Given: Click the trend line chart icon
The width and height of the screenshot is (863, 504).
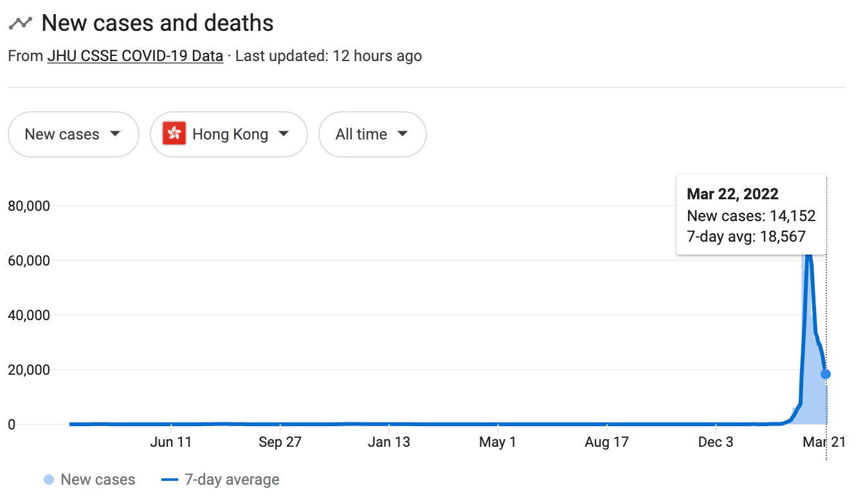Looking at the screenshot, I should 20,23.
